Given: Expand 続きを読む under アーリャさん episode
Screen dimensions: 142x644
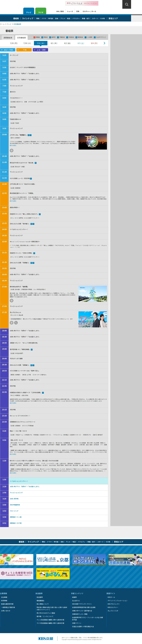Looking at the screenshot, I should pyautogui.click(x=13, y=473).
